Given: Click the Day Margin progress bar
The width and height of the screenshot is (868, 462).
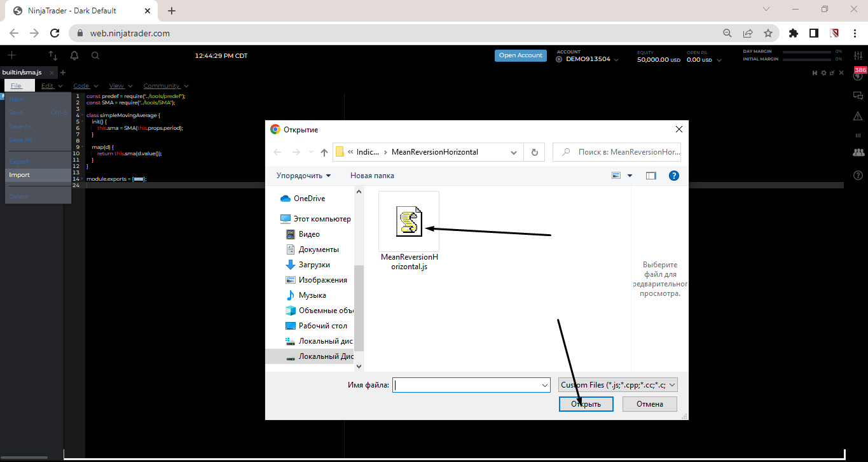Looking at the screenshot, I should 806,52.
